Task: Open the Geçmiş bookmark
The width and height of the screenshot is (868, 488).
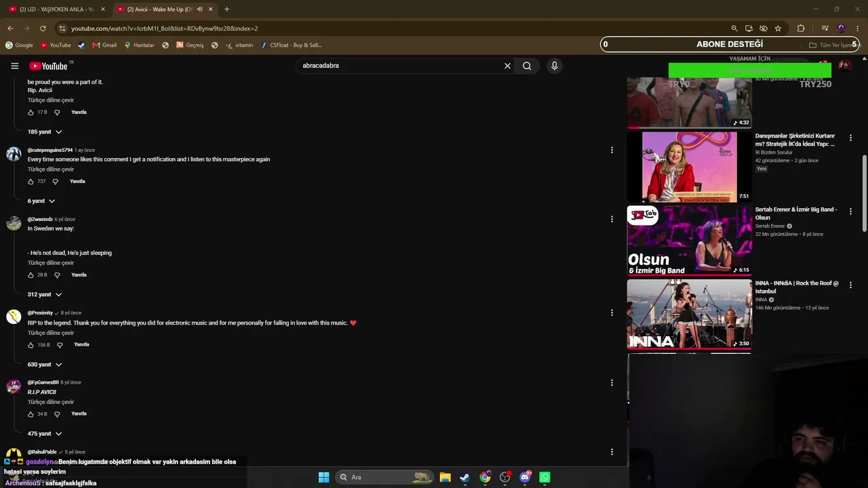Action: point(190,45)
